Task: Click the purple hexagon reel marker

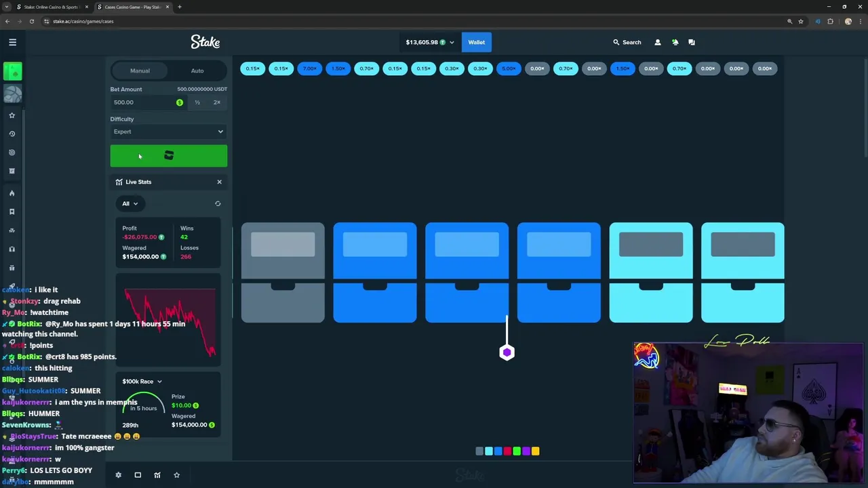Action: [507, 352]
